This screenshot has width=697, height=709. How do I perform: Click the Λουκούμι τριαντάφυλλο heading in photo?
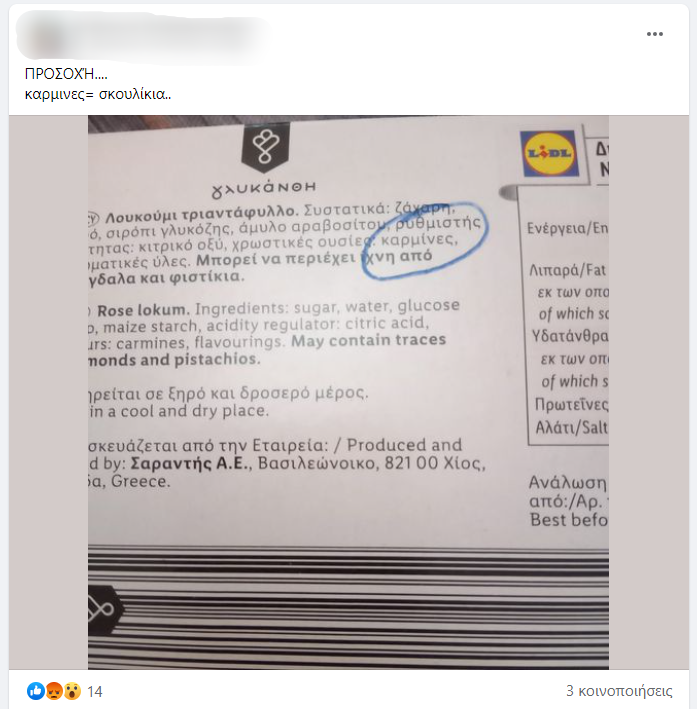(201, 214)
